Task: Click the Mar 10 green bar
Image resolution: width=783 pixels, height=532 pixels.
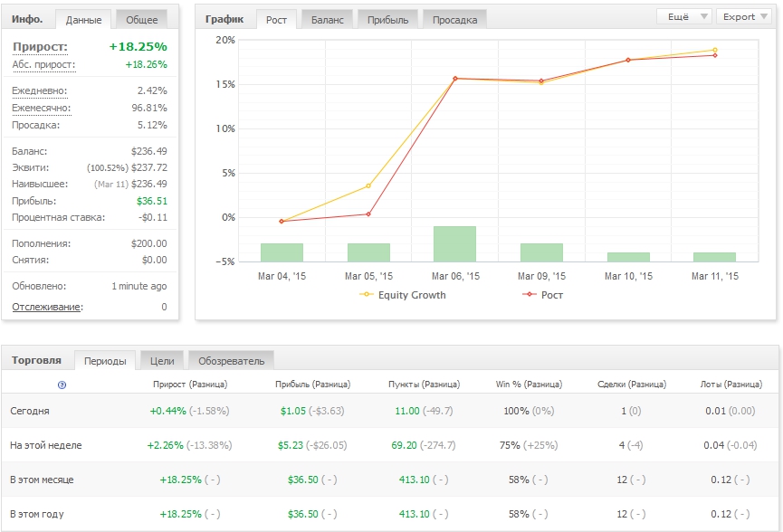Action: tap(628, 257)
